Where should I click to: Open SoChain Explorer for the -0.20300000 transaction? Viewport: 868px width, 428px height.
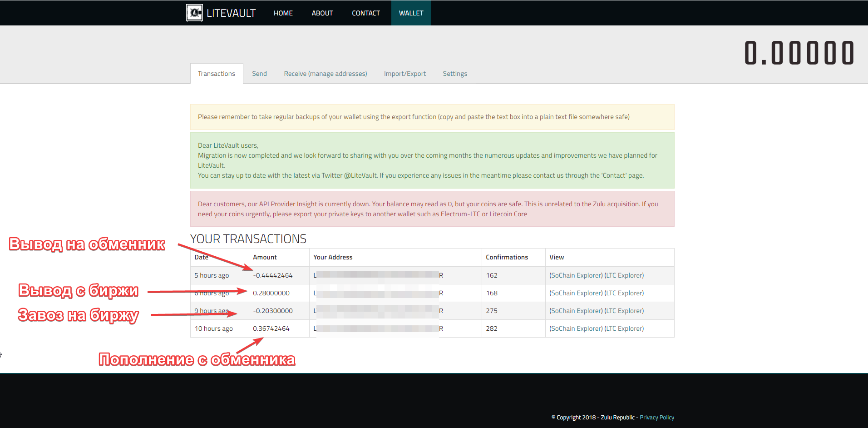click(576, 311)
